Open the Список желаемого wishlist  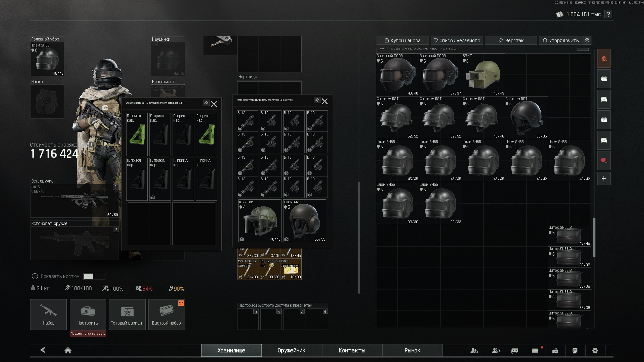coord(457,40)
